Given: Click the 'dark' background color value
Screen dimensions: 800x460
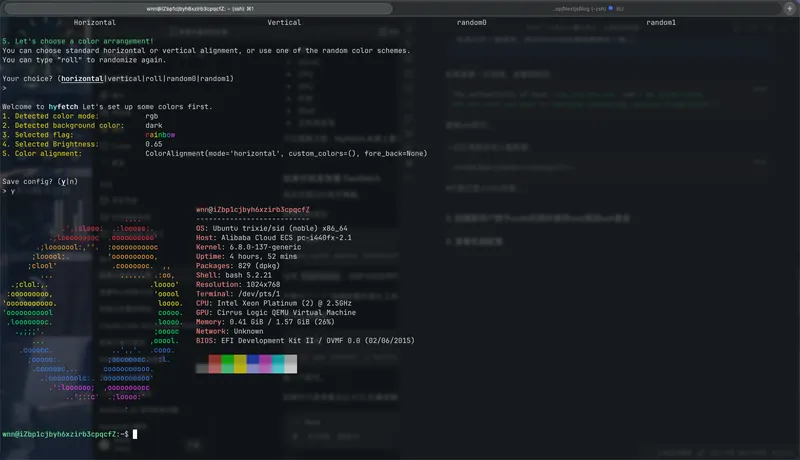Looking at the screenshot, I should (x=154, y=125).
